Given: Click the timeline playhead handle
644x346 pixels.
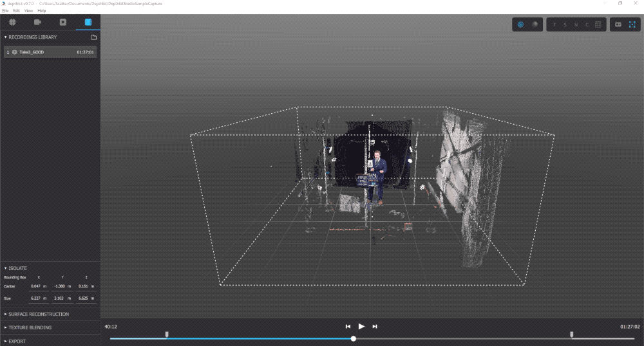Looking at the screenshot, I should point(354,338).
